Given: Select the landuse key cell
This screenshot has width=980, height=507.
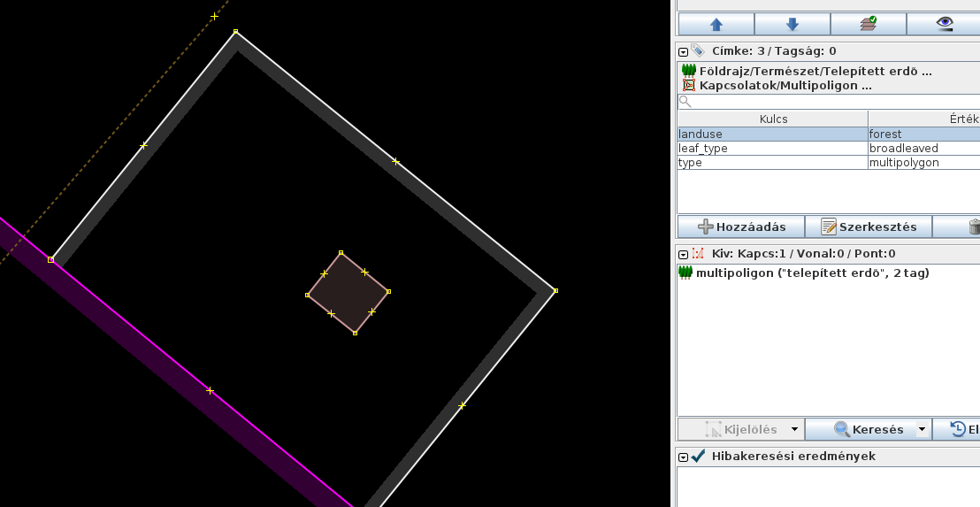Looking at the screenshot, I should pos(773,134).
